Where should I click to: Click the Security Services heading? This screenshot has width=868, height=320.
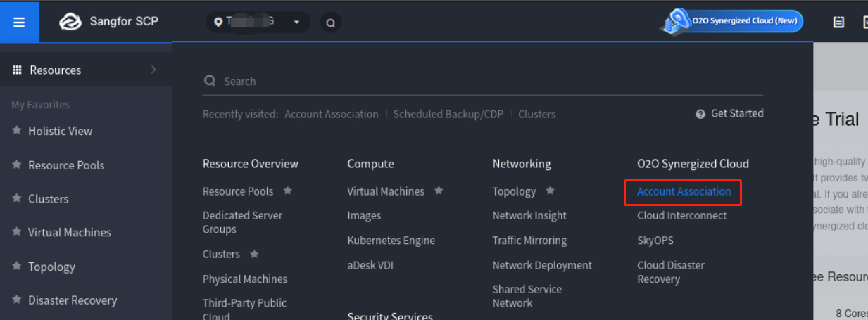click(390, 316)
